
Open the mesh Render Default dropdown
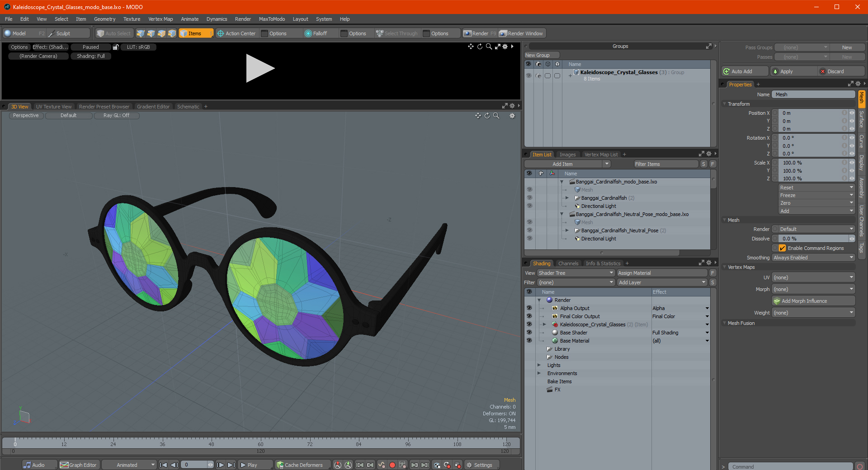[813, 229]
